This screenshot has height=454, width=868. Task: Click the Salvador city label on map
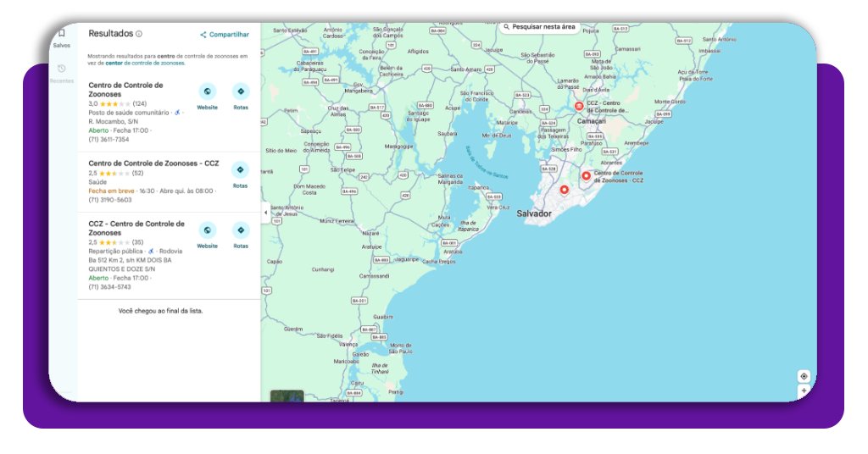point(534,213)
